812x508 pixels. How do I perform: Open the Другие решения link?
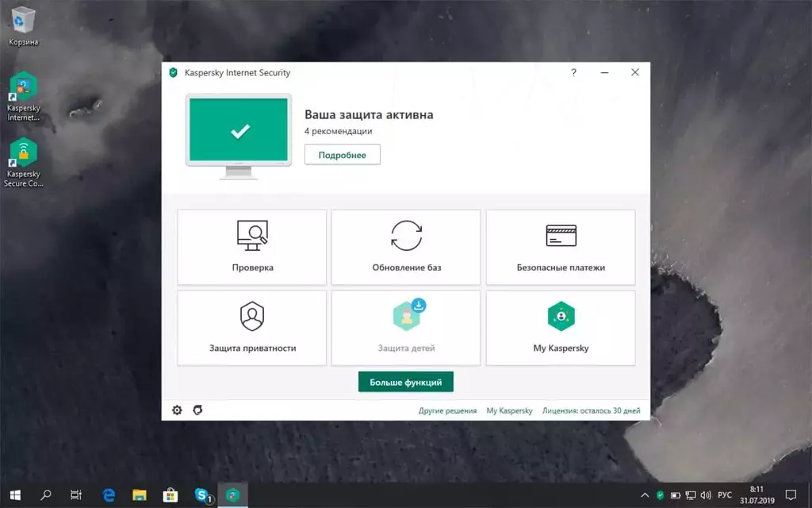click(447, 410)
